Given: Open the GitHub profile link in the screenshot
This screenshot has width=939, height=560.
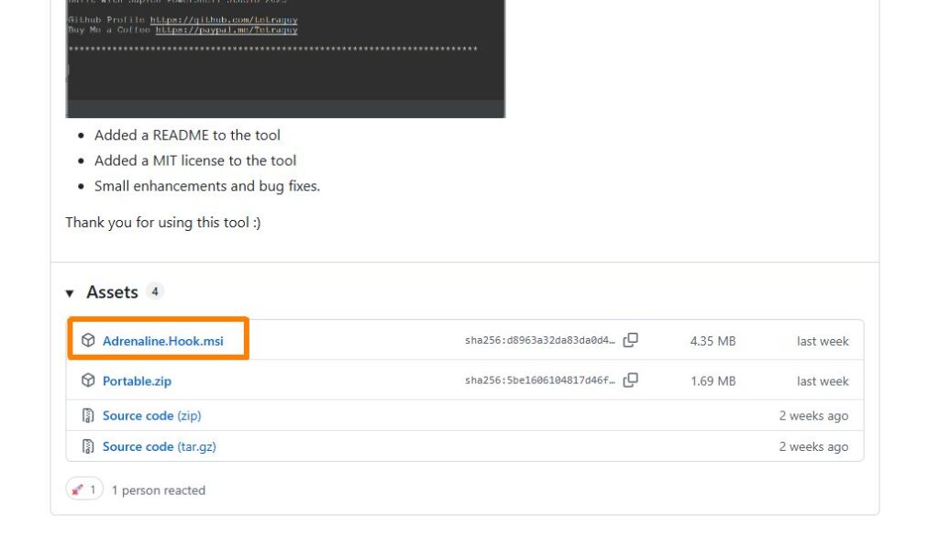Looking at the screenshot, I should (224, 20).
